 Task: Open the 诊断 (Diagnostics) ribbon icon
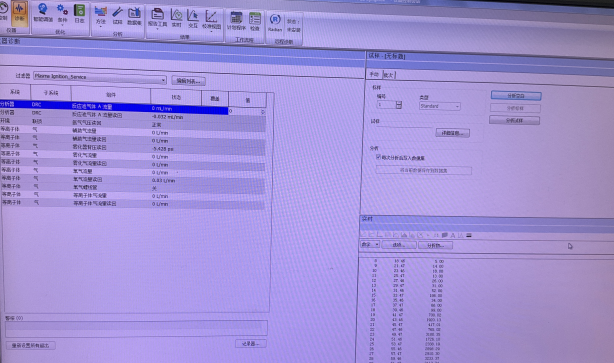tap(19, 12)
